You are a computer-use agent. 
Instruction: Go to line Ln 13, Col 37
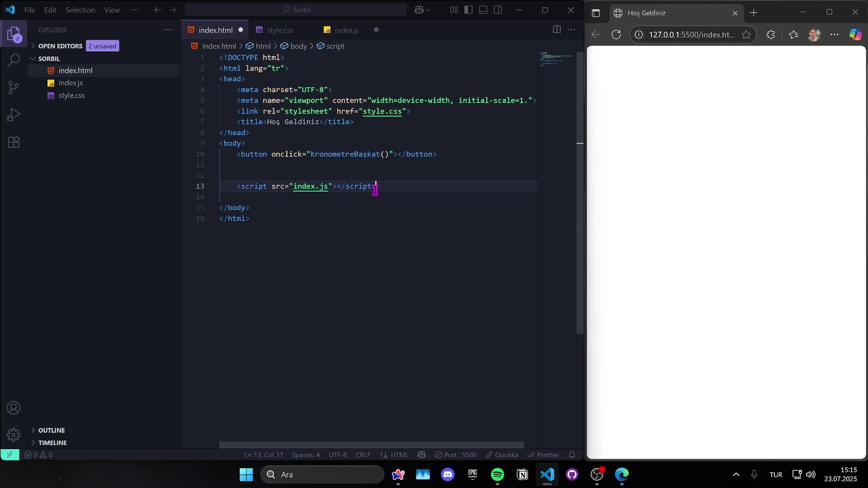[x=264, y=455]
